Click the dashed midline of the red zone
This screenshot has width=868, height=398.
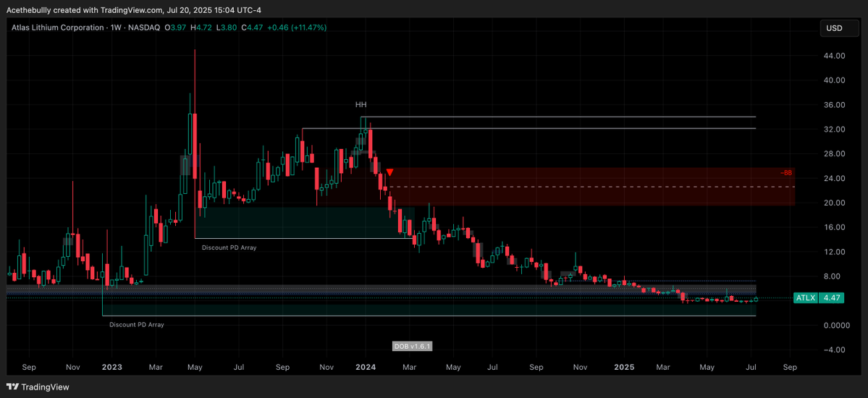[x=592, y=187]
